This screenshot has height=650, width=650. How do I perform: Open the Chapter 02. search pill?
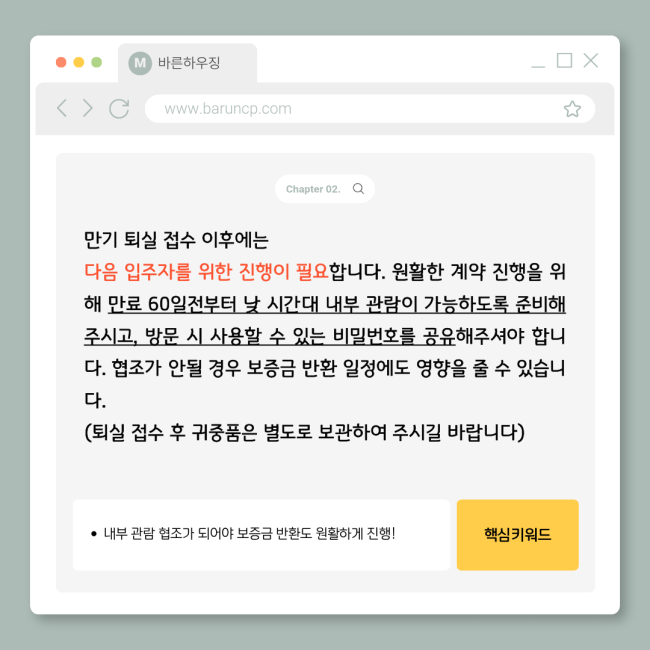(x=325, y=189)
